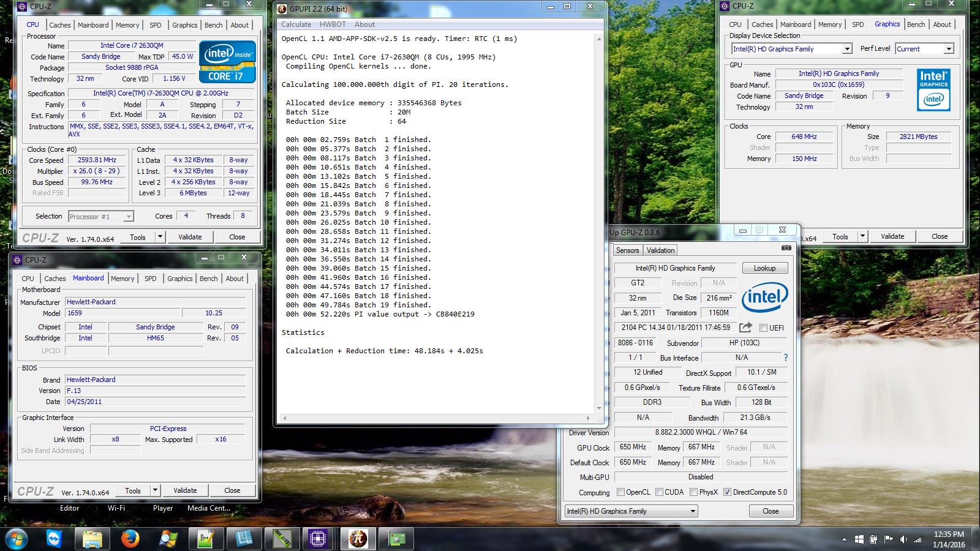Open SPD tab in Mainboard CPU-Z window
This screenshot has height=551, width=980.
click(x=150, y=279)
